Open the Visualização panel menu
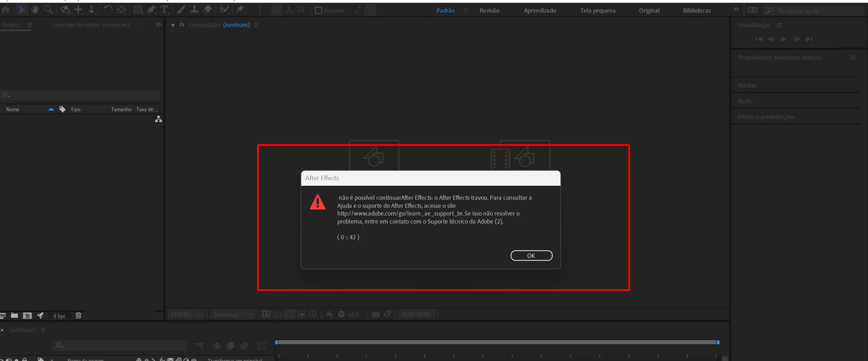 click(x=779, y=25)
